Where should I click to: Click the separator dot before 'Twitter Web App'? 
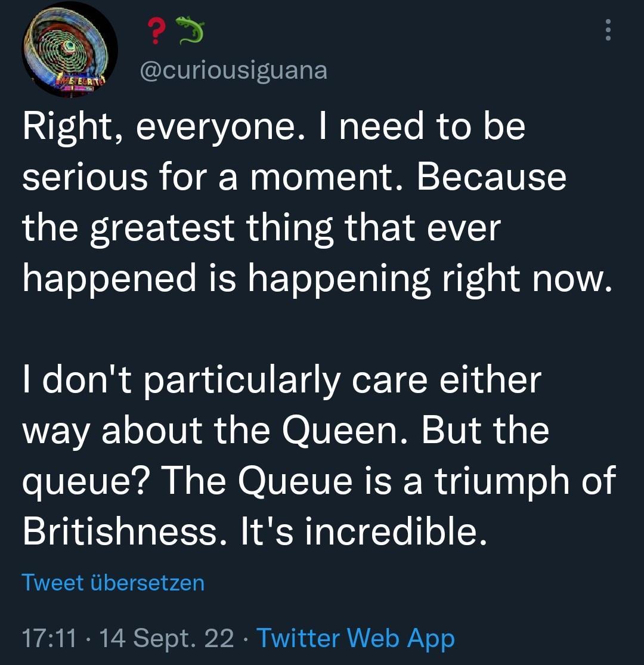click(247, 638)
